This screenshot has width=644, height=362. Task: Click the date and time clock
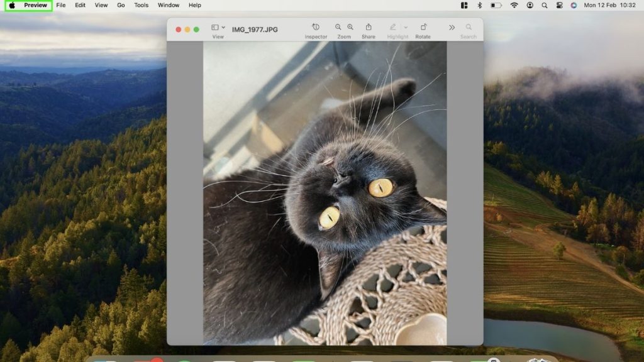(609, 5)
